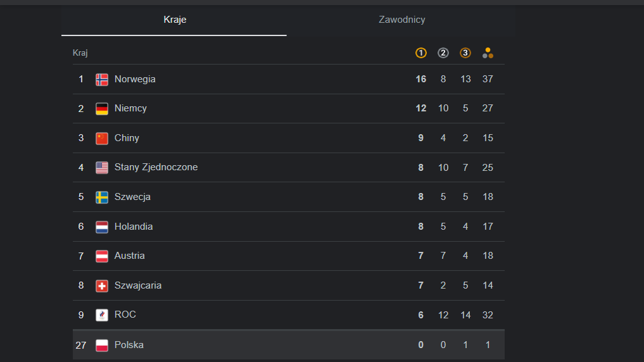Screen dimensions: 644x362
Task: Click the Norway flag icon
Action: pyautogui.click(x=102, y=79)
